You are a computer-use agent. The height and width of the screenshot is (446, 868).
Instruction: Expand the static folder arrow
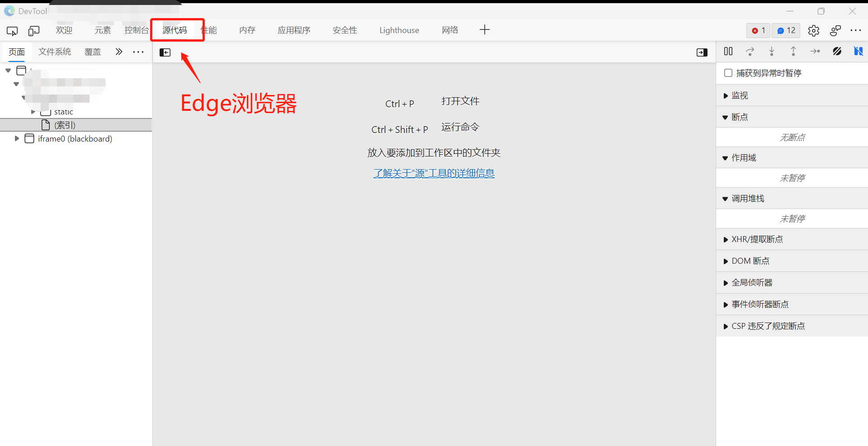pyautogui.click(x=33, y=112)
